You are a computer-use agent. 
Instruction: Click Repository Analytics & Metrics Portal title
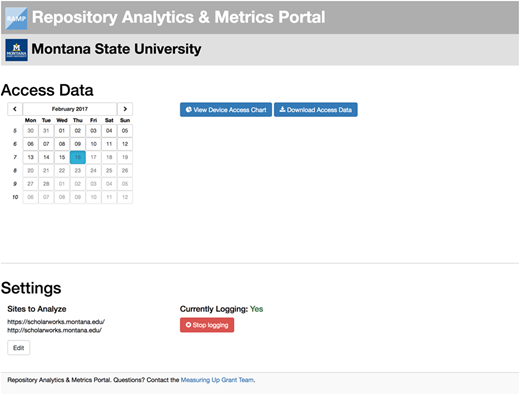click(178, 17)
